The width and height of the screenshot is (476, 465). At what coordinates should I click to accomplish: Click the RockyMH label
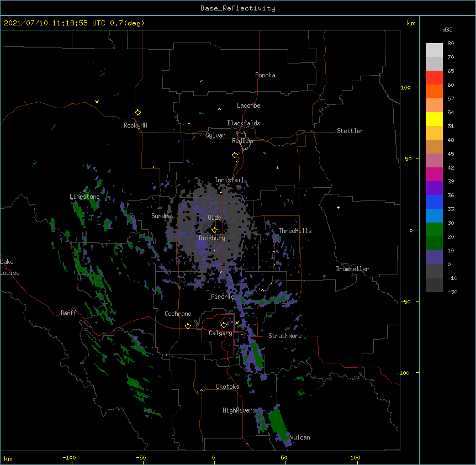pos(135,125)
